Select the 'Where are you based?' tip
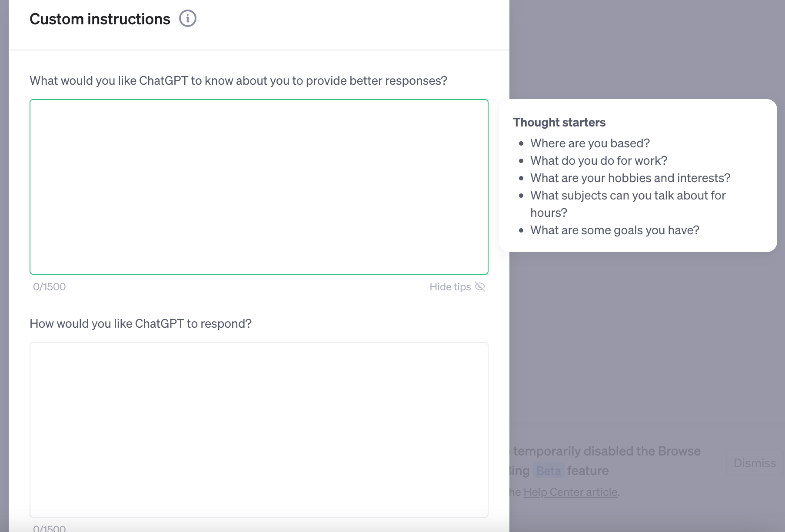The height and width of the screenshot is (532, 785). 590,143
